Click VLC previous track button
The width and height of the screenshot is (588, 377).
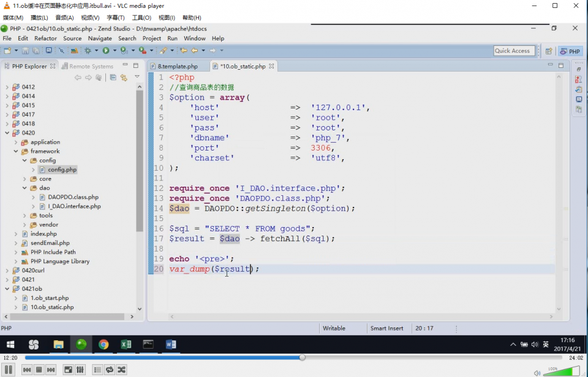pos(27,370)
